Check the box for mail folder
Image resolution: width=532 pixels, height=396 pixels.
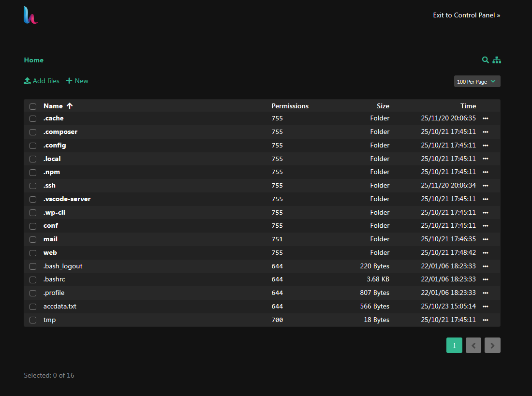(x=33, y=239)
